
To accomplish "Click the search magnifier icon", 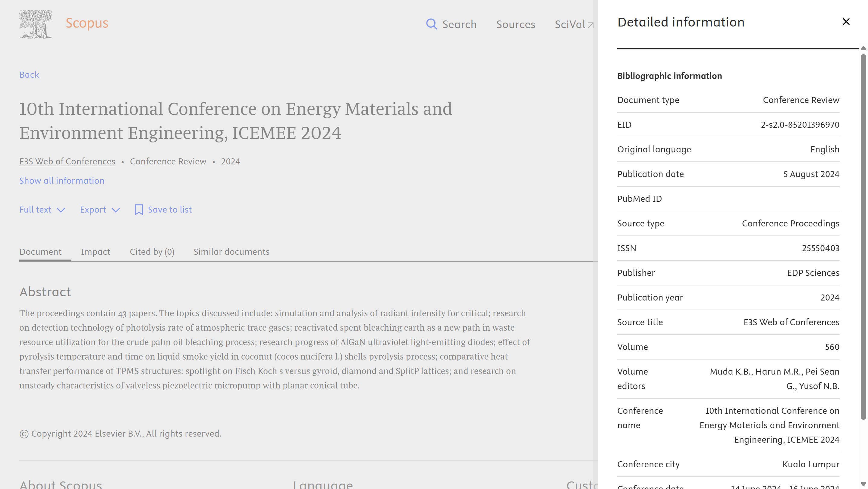I will pos(431,24).
